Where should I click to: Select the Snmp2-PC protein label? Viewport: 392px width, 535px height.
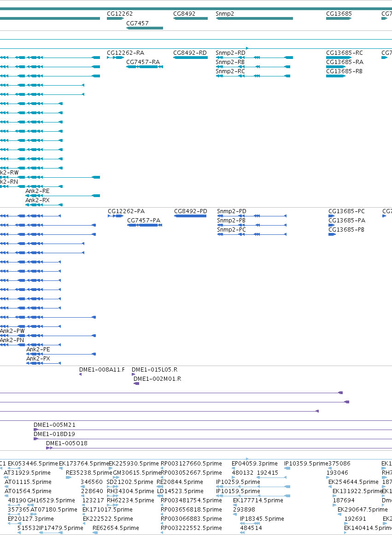[231, 230]
